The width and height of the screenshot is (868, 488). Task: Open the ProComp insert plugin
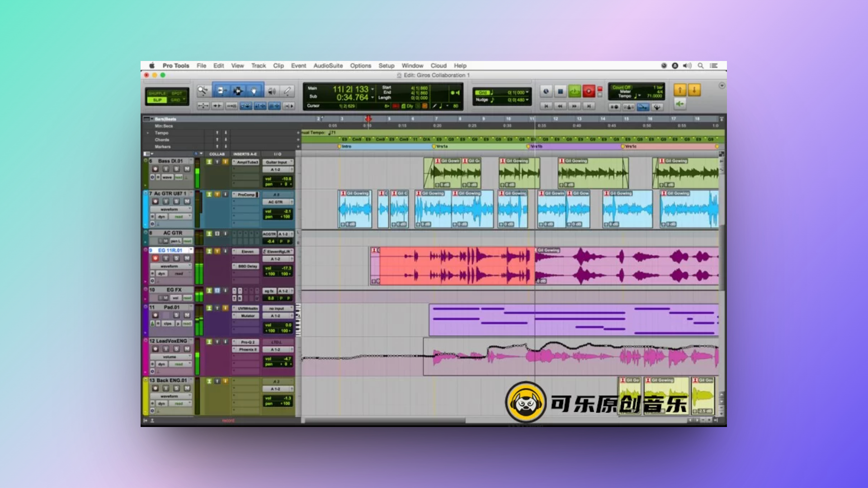click(x=246, y=195)
